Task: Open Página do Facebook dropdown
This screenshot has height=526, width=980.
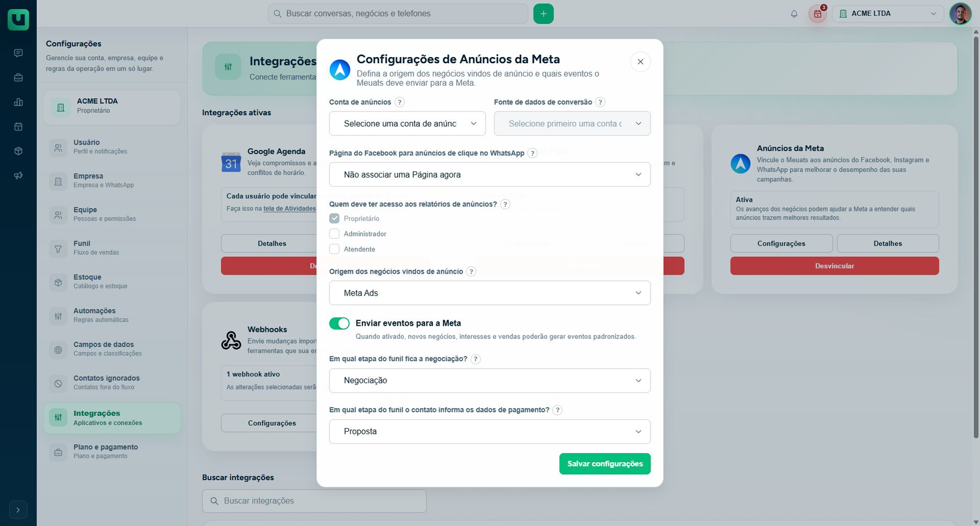Action: pos(490,175)
